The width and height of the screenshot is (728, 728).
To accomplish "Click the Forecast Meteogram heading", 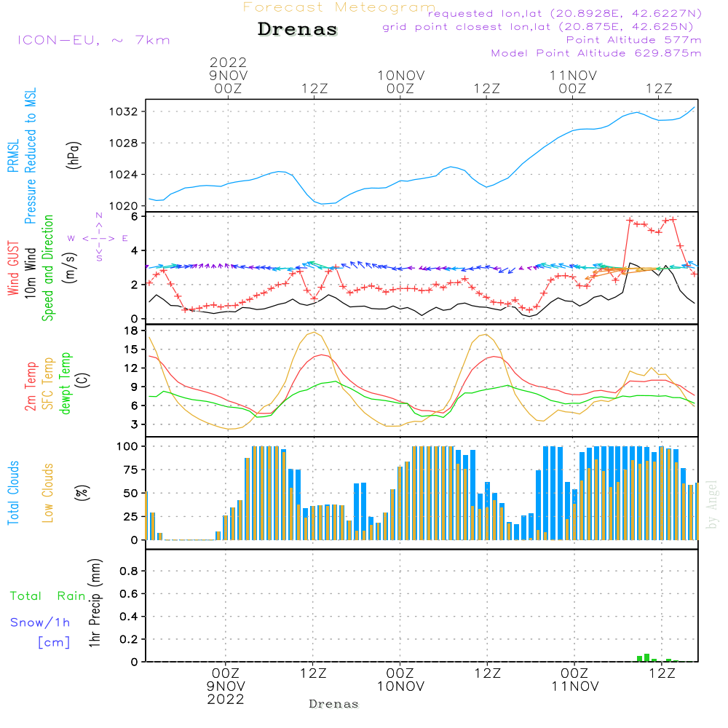I will pyautogui.click(x=339, y=7).
